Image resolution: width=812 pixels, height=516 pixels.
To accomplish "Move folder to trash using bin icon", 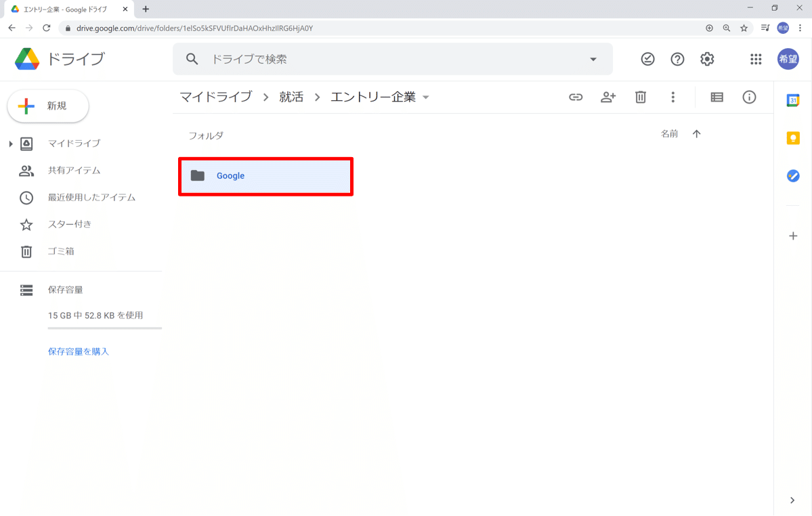I will tap(641, 97).
